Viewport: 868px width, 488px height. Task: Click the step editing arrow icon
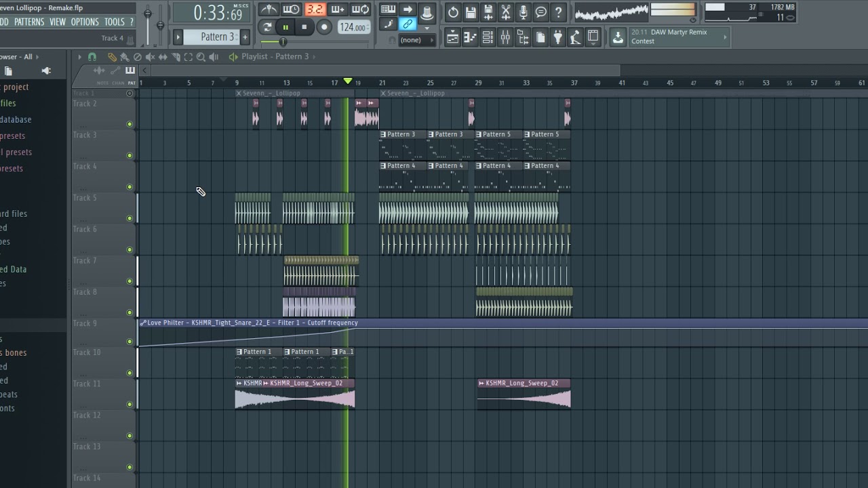pyautogui.click(x=408, y=9)
